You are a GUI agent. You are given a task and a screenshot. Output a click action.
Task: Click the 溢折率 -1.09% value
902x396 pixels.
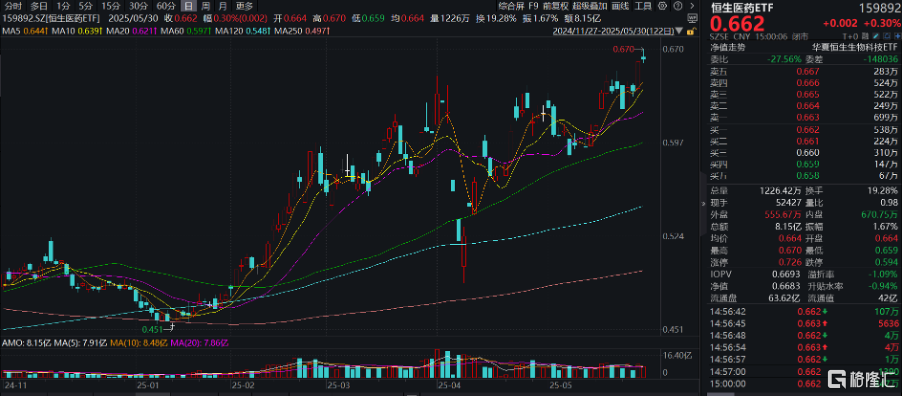(883, 274)
